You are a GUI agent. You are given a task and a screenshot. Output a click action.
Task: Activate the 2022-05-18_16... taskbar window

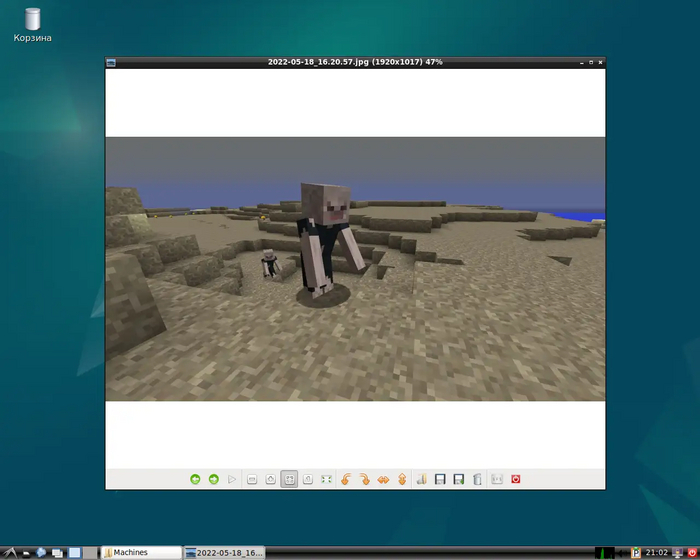click(225, 553)
